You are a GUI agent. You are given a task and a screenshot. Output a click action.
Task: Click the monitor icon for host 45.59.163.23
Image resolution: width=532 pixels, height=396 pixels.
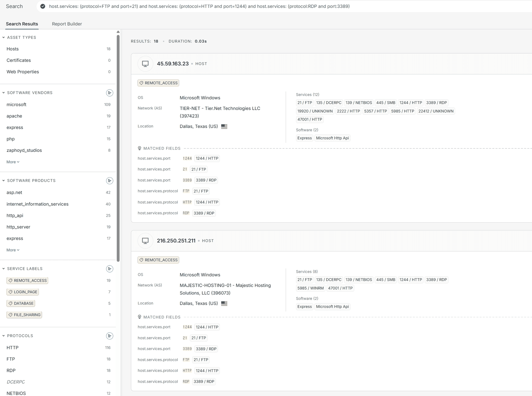[x=145, y=64]
